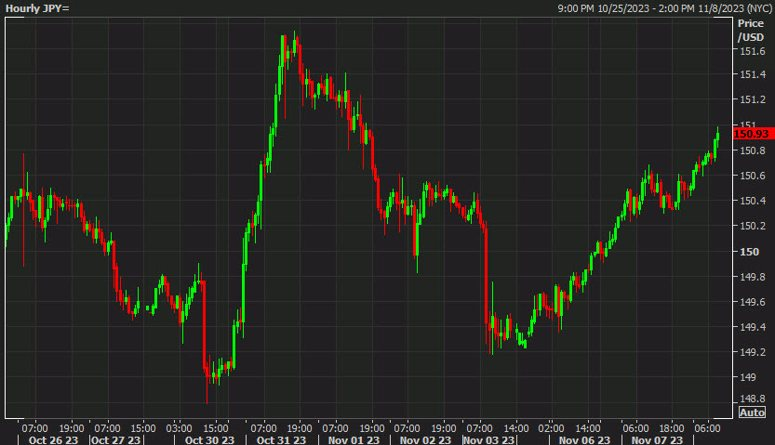Click the 148.8 price axis label
Image resolution: width=775 pixels, height=445 pixels.
752,398
